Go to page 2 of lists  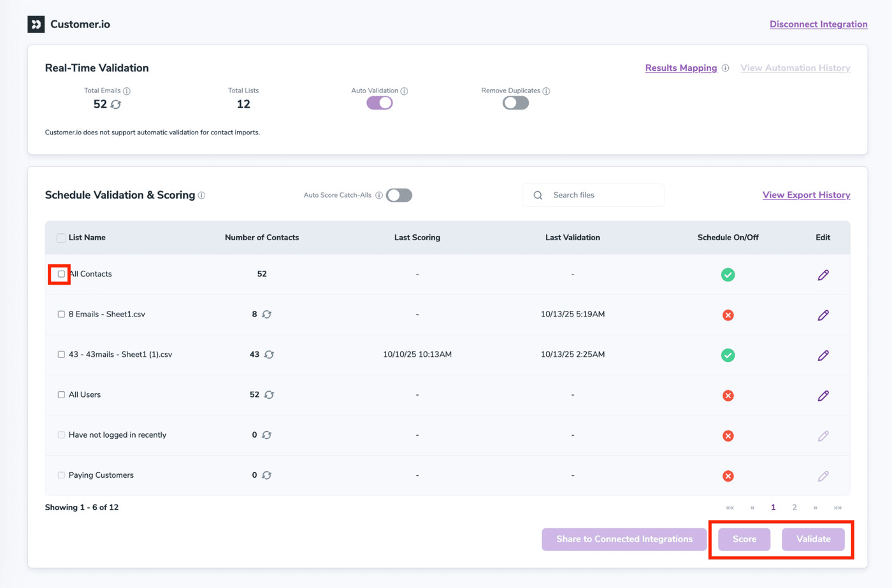(794, 508)
